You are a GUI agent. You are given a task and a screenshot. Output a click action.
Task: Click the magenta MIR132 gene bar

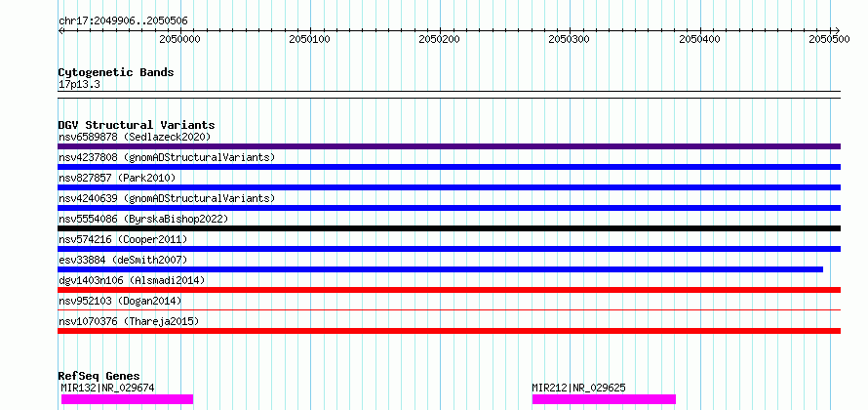(128, 399)
